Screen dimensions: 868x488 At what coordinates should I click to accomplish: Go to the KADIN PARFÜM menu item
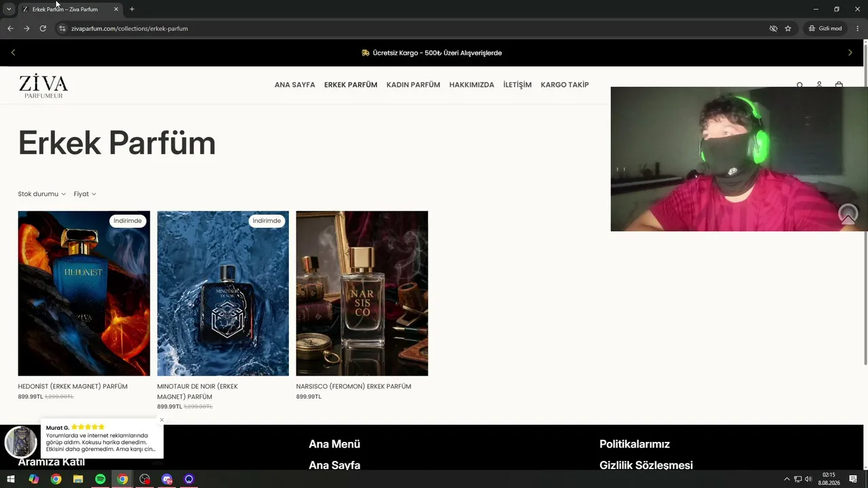tap(413, 85)
